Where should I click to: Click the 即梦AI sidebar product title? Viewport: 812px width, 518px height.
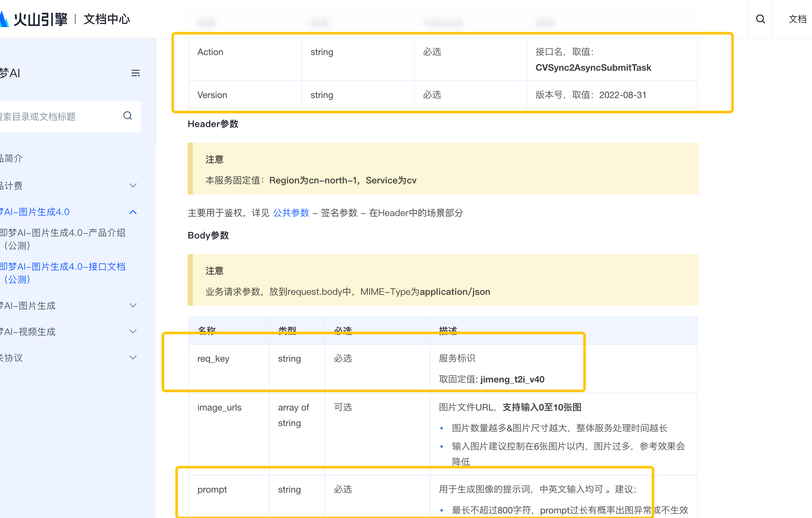10,73
